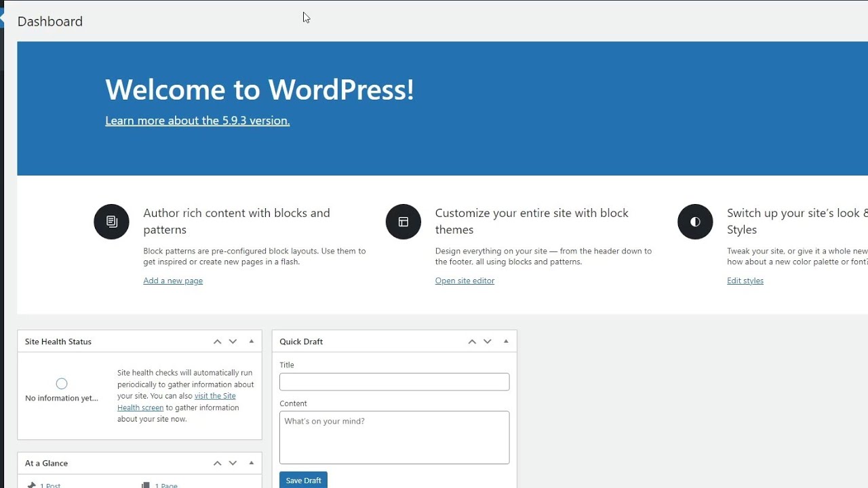Click 'Customize your entire site with block themes' heading
This screenshot has height=488, width=868.
(532, 221)
